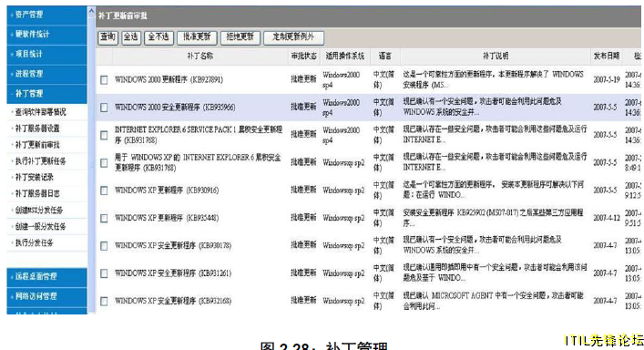This screenshot has width=644, height=350.
Task: Click the 拒绝更新 toolbar button
Action: pyautogui.click(x=240, y=37)
